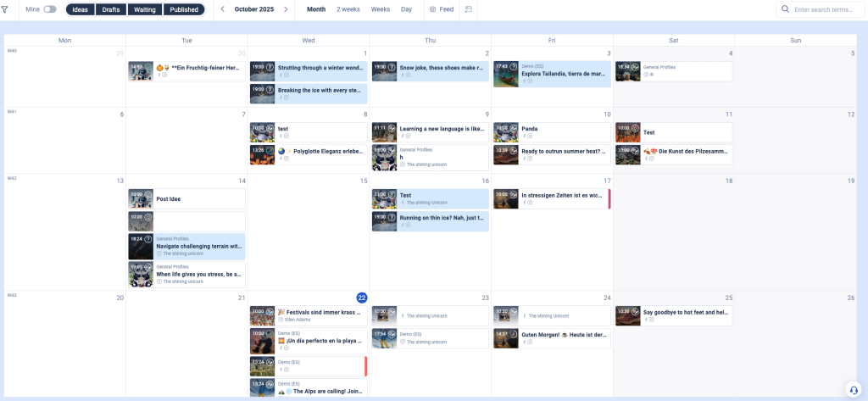Open the filter funnel icon
Viewport: 868px width, 401px height.
(x=4, y=9)
